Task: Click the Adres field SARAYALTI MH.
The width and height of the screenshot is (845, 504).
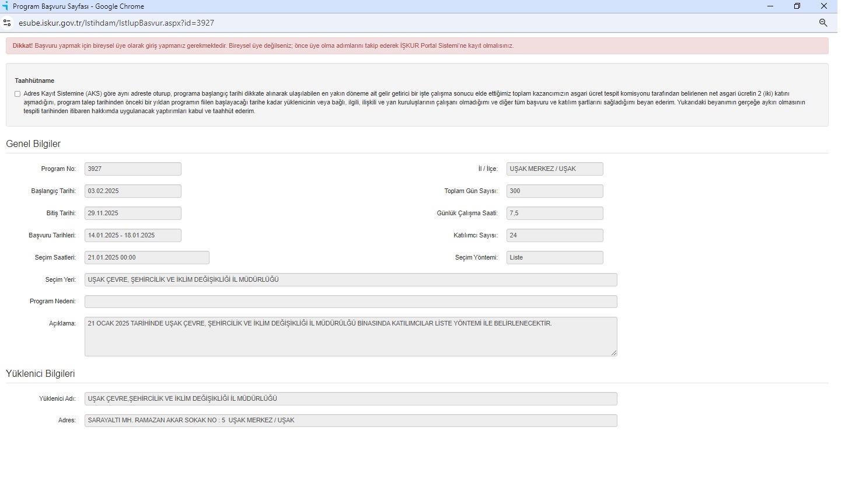Action: [351, 421]
